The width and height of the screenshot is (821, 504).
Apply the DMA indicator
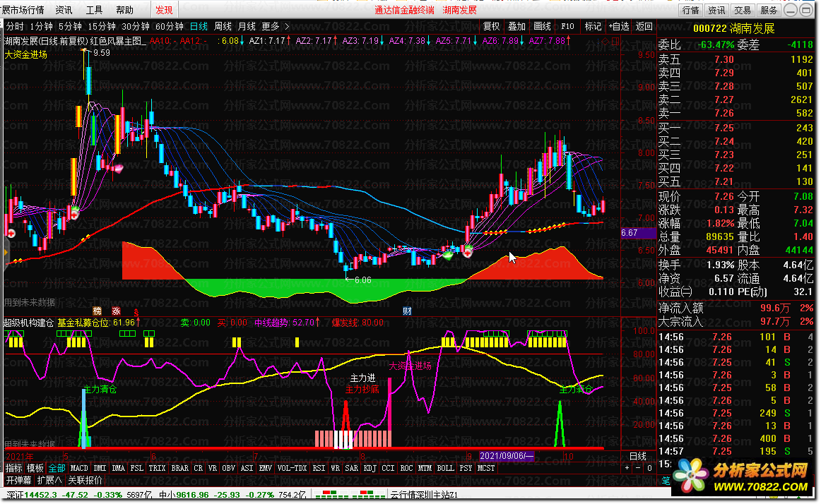tap(118, 468)
